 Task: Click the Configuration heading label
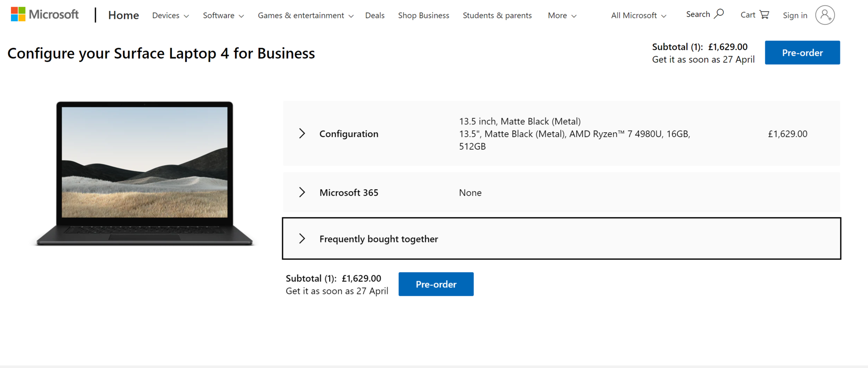[349, 134]
